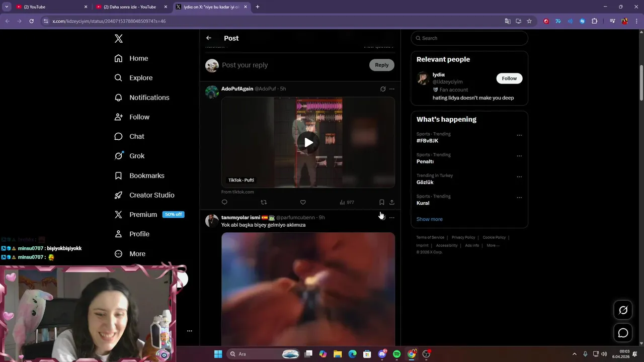The image size is (644, 362).
Task: Click the grey Reply button
Action: tap(382, 65)
